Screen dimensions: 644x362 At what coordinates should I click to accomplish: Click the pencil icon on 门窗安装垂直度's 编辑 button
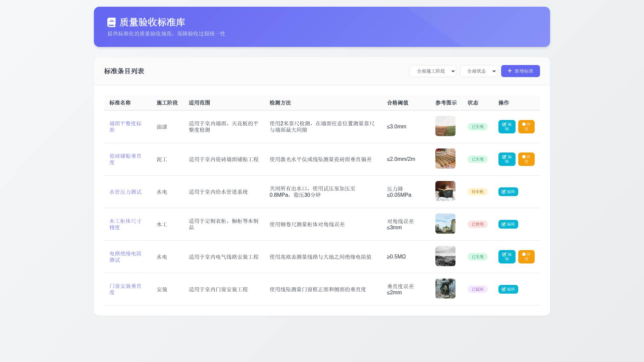[x=504, y=289]
